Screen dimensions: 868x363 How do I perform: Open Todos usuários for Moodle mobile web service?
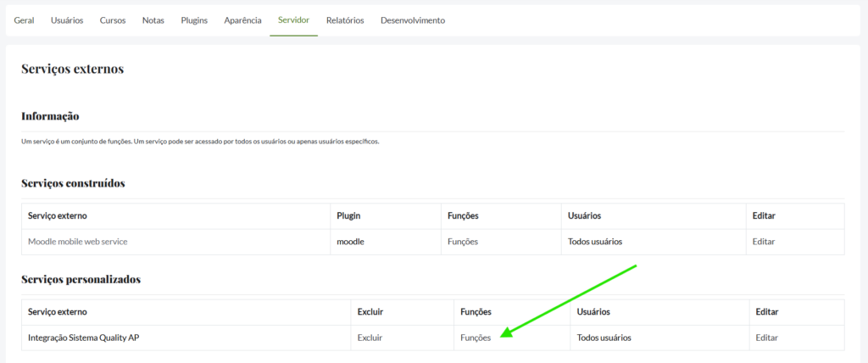[x=595, y=242]
